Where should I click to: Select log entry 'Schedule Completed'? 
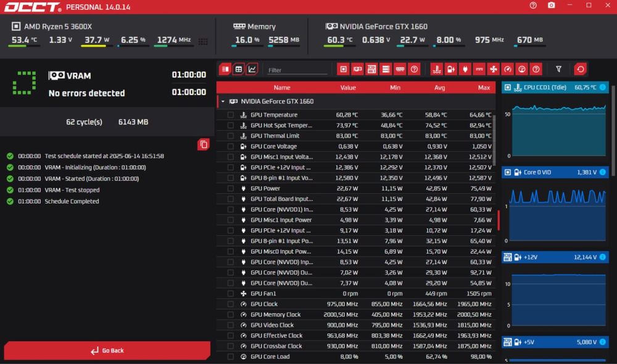point(72,202)
